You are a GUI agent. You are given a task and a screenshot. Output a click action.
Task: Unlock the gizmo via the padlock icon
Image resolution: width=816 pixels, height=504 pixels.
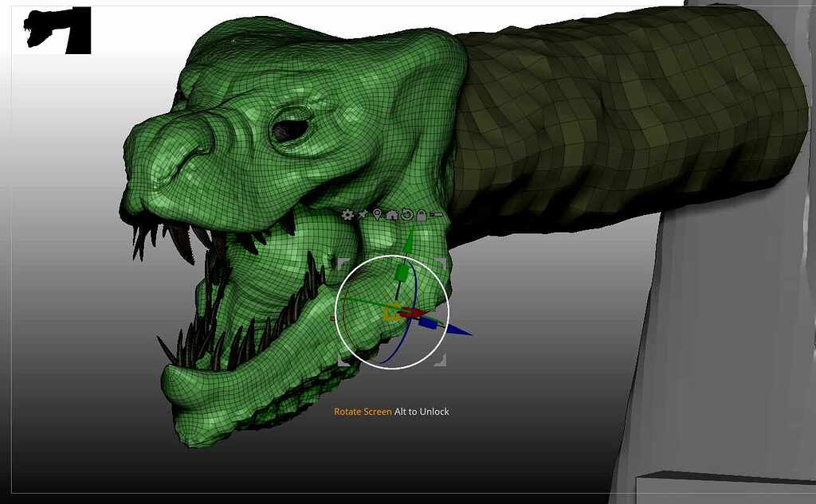tap(421, 215)
